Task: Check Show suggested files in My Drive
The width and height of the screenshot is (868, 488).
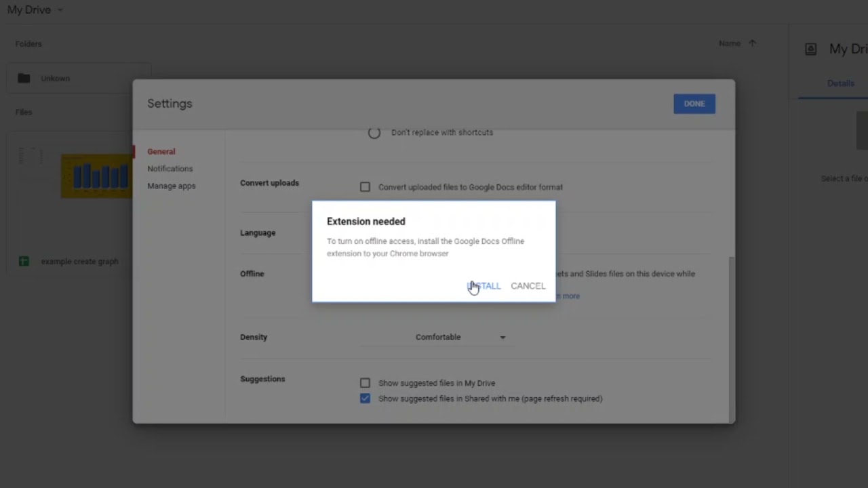Action: click(365, 383)
